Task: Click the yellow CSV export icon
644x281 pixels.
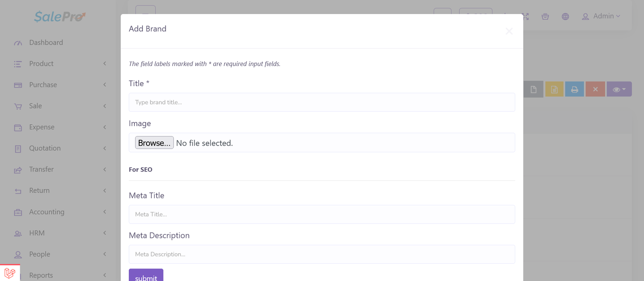Action: pyautogui.click(x=554, y=89)
